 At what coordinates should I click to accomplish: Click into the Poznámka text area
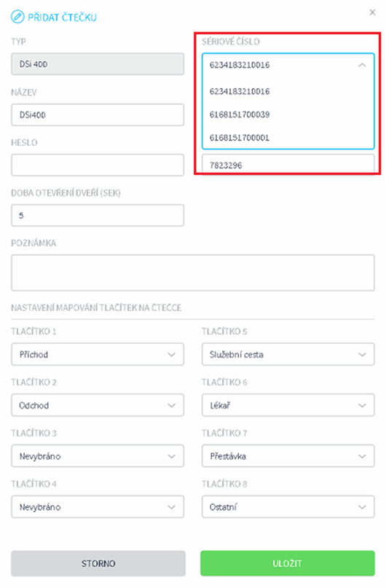[192, 273]
